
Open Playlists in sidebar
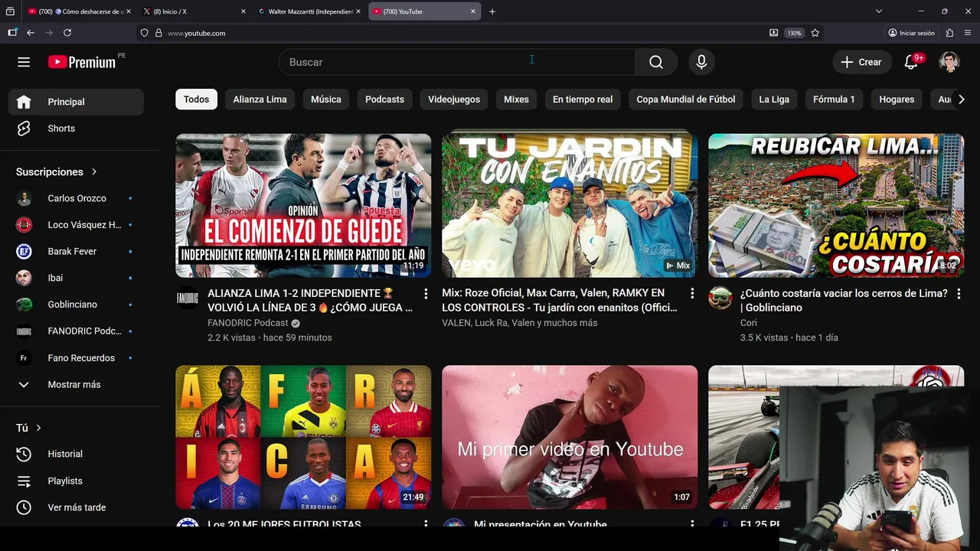[x=76, y=481]
